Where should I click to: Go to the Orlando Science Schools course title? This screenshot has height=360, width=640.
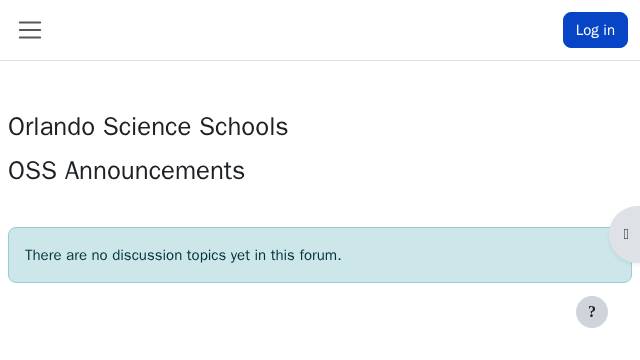pyautogui.click(x=148, y=127)
